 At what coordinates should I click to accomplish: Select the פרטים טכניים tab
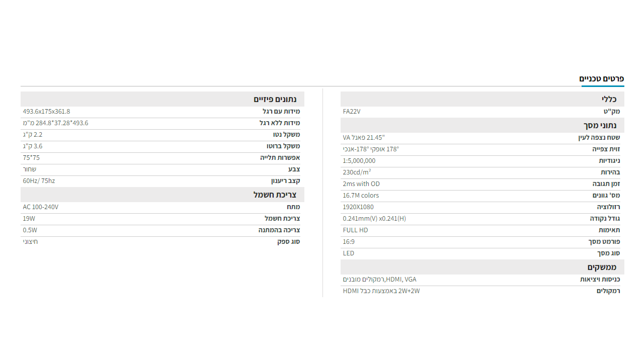(602, 79)
